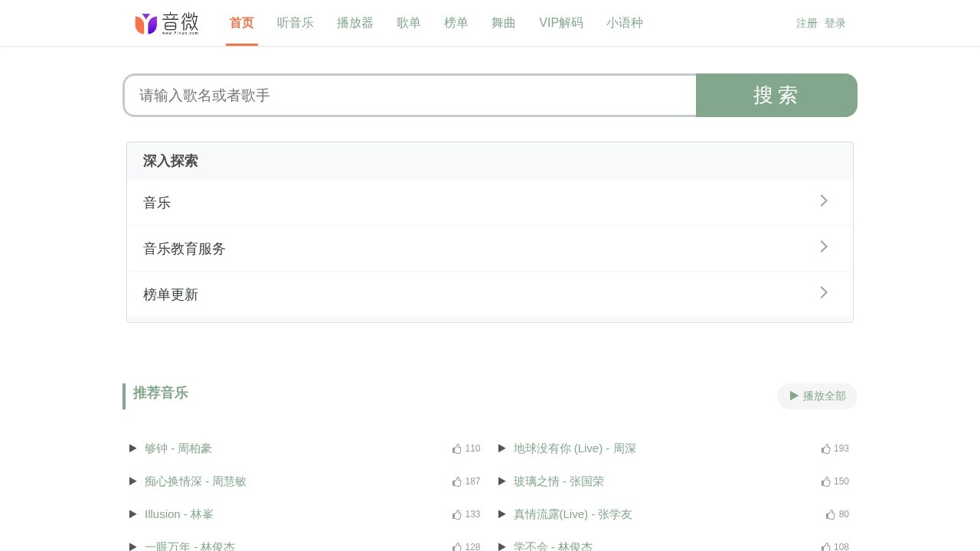
Task: Click the play icon on 播放全部
Action: pyautogui.click(x=794, y=396)
